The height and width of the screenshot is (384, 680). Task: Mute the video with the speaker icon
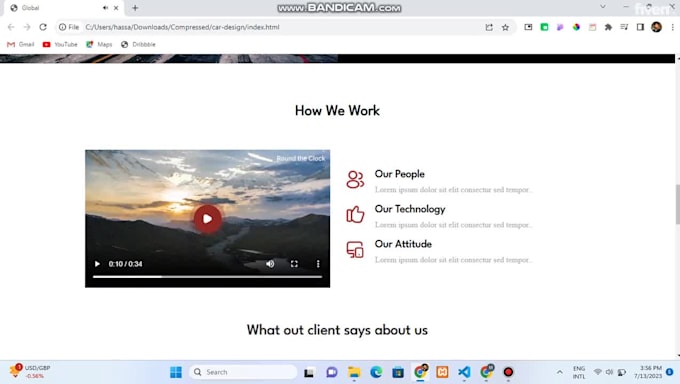coord(270,264)
